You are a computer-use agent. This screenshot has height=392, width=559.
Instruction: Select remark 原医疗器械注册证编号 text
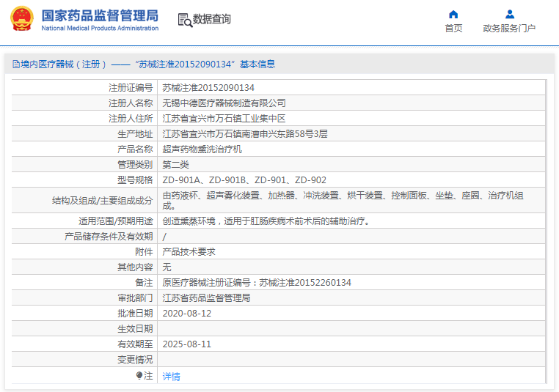point(257,283)
